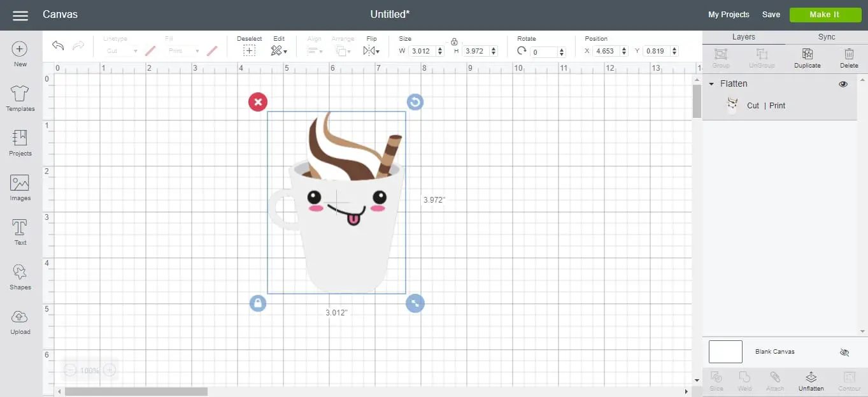Screen dimensions: 868x397
Task: Select the Text tool
Action: (x=20, y=231)
